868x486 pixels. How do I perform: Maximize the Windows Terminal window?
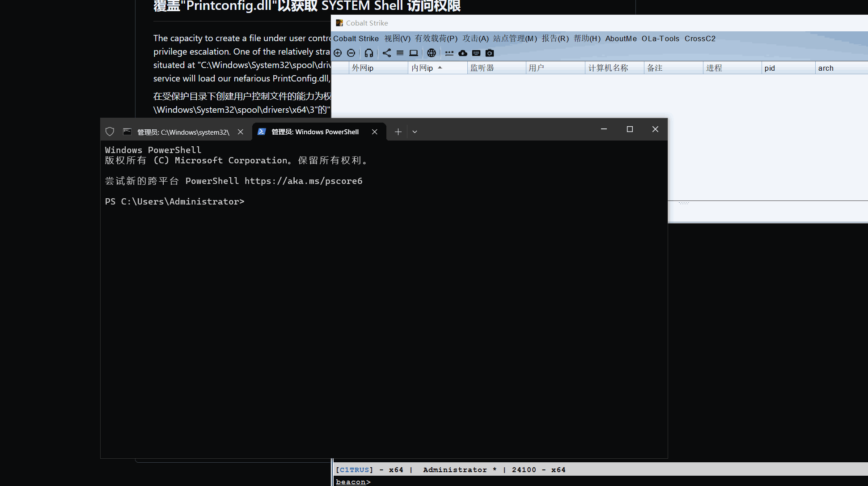pos(630,129)
